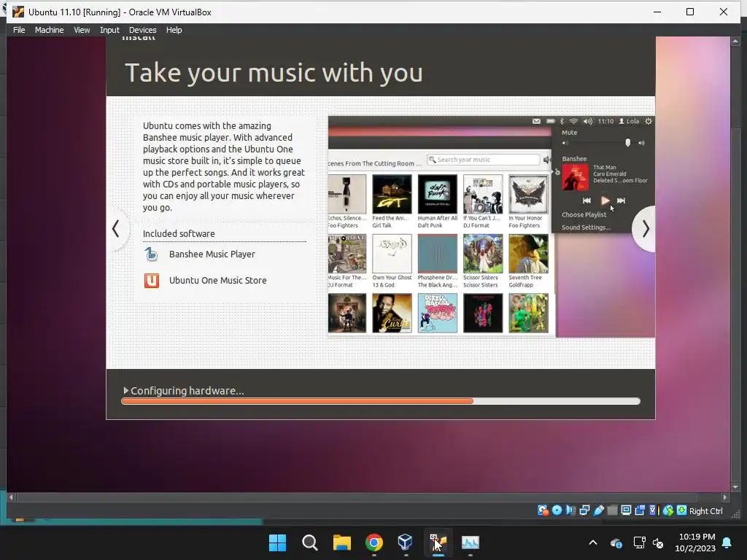Open the Help menu
Screen dimensions: 747x560
pos(174,30)
